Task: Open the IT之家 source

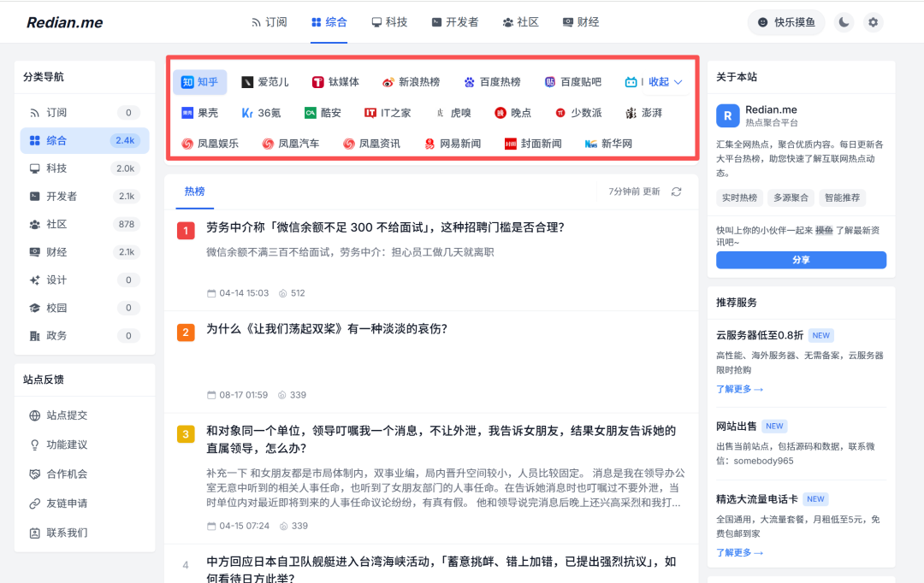Action: click(x=388, y=113)
